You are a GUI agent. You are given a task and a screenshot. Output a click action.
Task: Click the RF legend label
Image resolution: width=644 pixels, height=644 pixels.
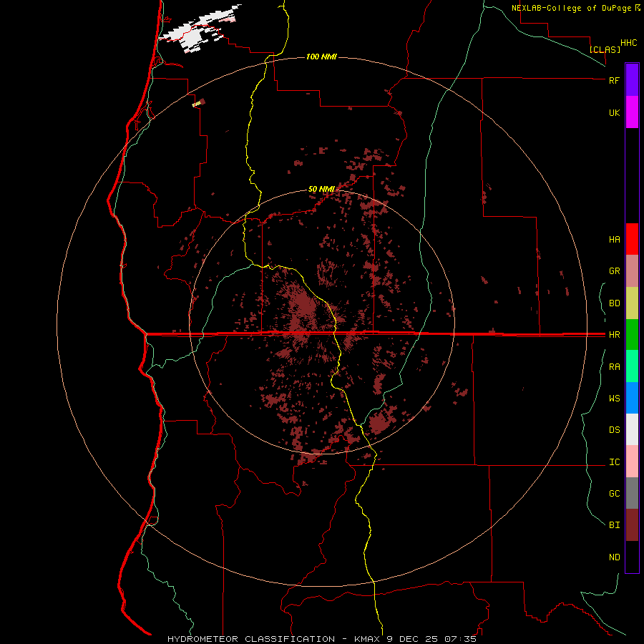[614, 80]
